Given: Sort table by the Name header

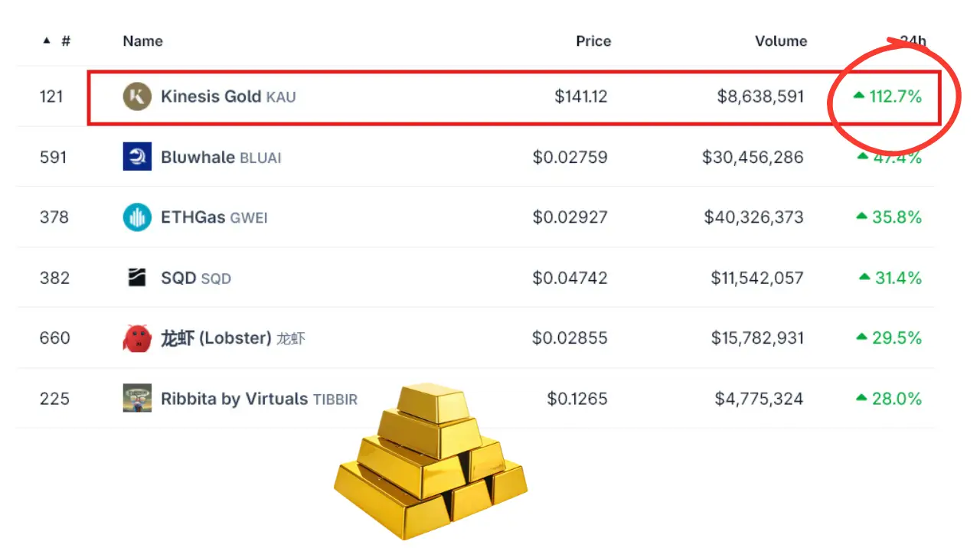Looking at the screenshot, I should pyautogui.click(x=142, y=41).
